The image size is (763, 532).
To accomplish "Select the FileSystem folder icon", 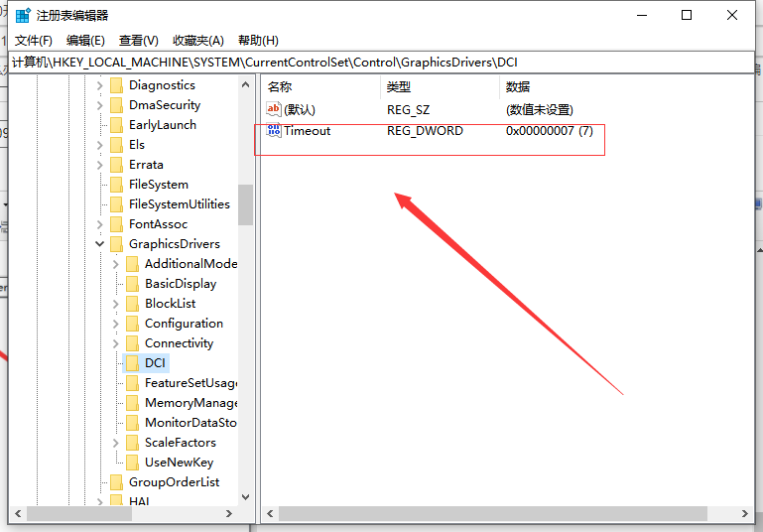I will click(x=117, y=185).
